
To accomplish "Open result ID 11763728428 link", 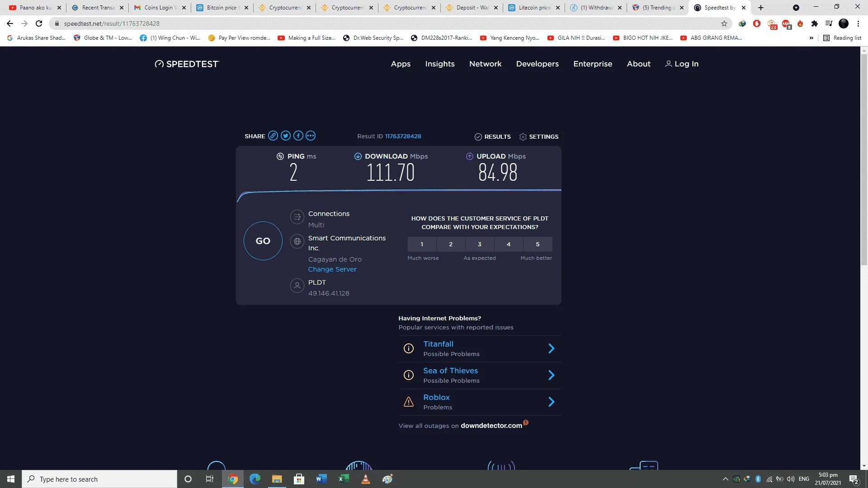I will tap(403, 136).
